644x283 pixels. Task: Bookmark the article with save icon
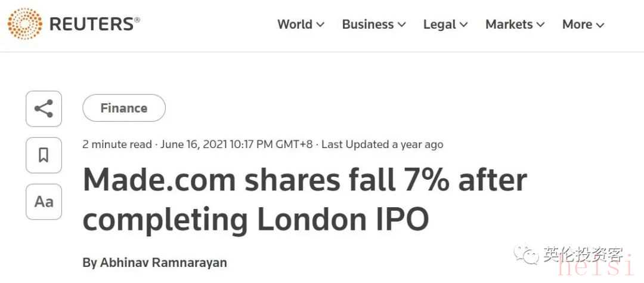click(44, 155)
